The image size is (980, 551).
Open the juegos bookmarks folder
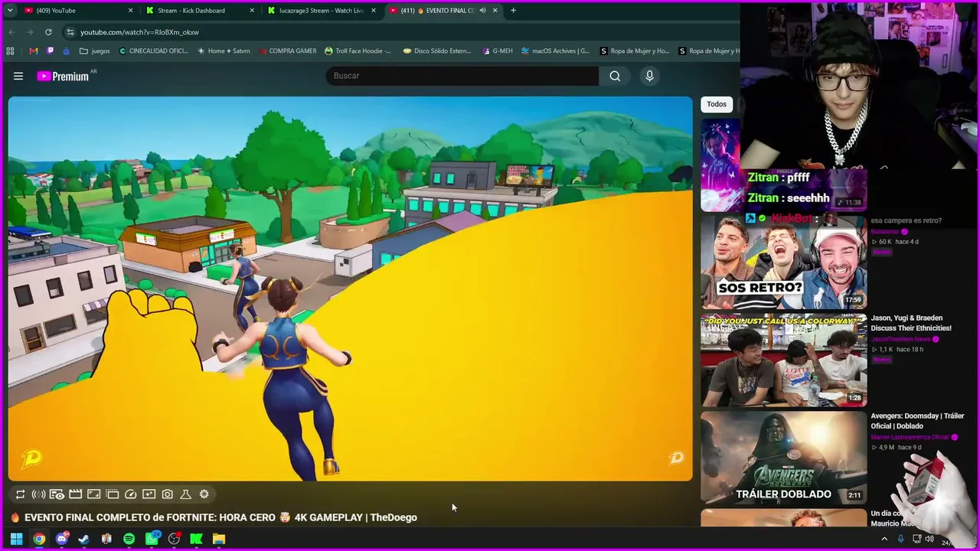(x=95, y=51)
